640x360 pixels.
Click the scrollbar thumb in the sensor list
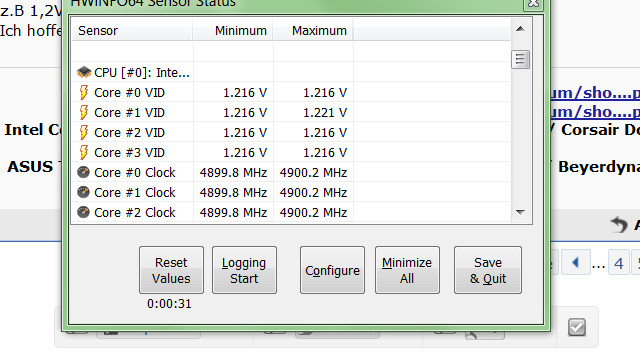point(520,60)
